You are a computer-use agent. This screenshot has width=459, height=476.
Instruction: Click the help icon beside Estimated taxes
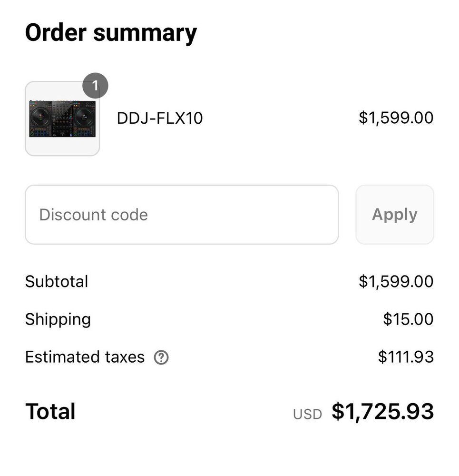[x=161, y=357]
